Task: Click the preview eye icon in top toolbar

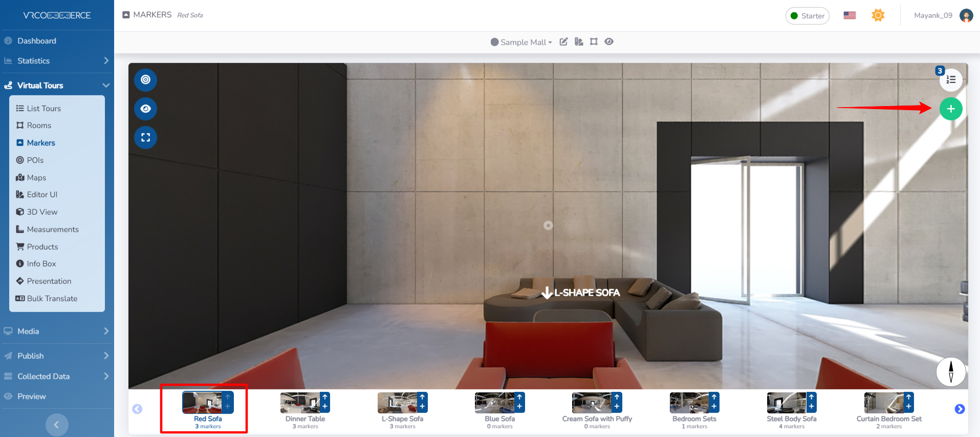Action: [x=608, y=42]
